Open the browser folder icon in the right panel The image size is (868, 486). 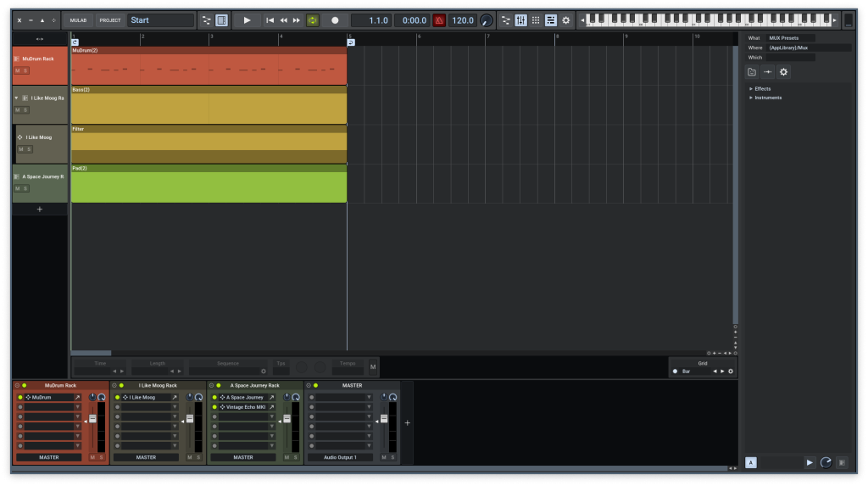point(752,72)
